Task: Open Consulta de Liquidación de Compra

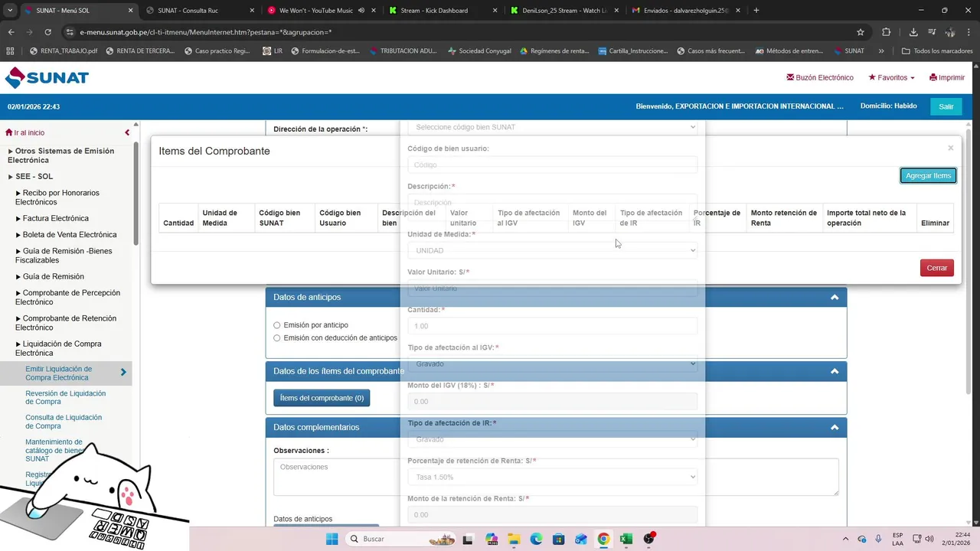Action: 63,422
